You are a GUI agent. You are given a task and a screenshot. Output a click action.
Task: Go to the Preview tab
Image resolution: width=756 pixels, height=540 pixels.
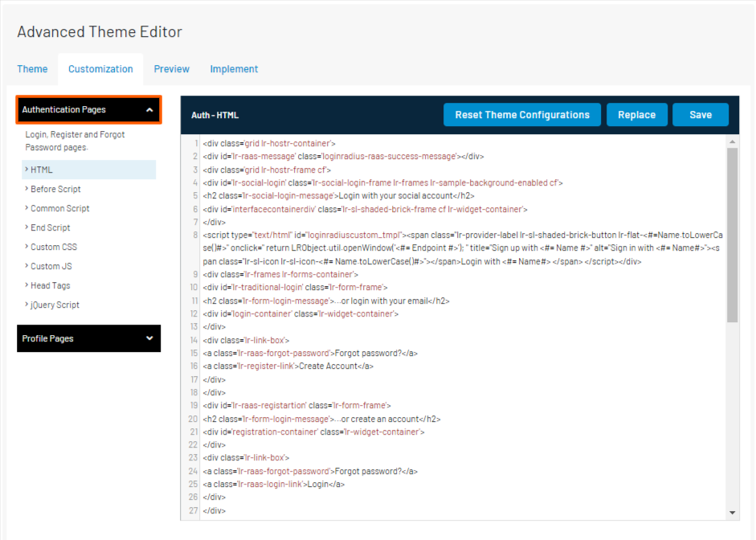pyautogui.click(x=171, y=69)
